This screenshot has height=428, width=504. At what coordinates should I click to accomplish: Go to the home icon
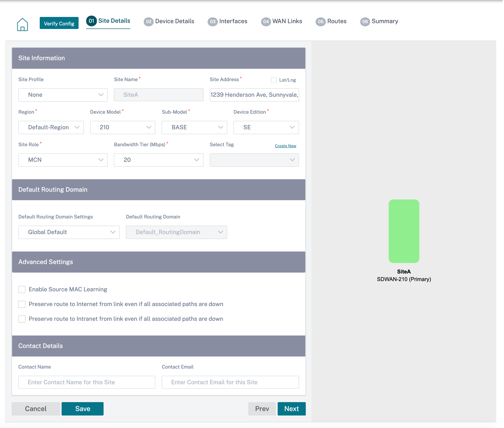click(x=22, y=24)
